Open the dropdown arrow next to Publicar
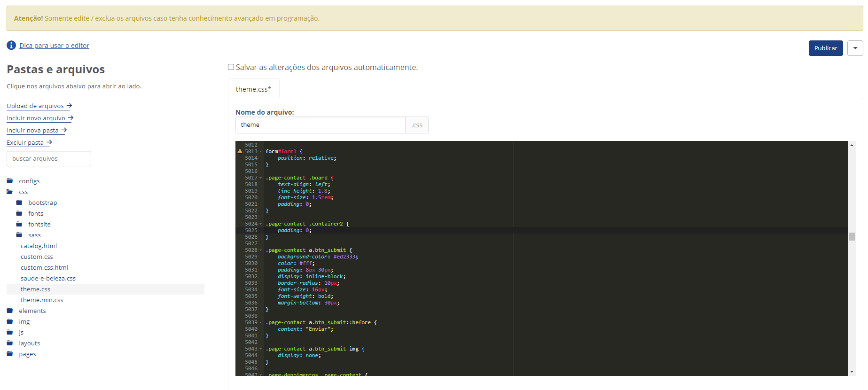 point(855,48)
